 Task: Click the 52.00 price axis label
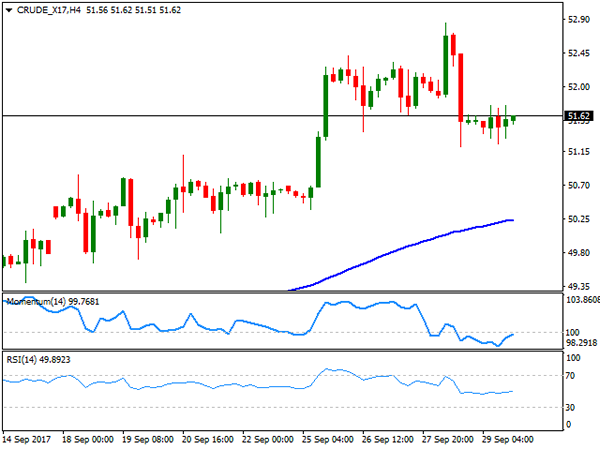(579, 87)
